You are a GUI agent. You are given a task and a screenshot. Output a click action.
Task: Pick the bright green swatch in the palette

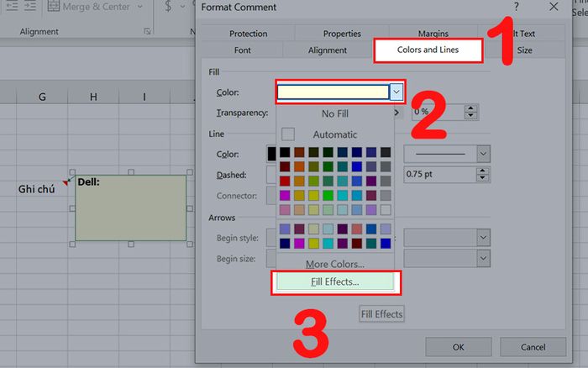(x=328, y=196)
